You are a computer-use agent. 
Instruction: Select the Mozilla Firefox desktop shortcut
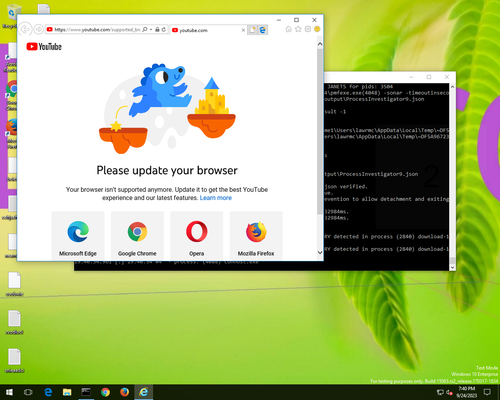11,133
